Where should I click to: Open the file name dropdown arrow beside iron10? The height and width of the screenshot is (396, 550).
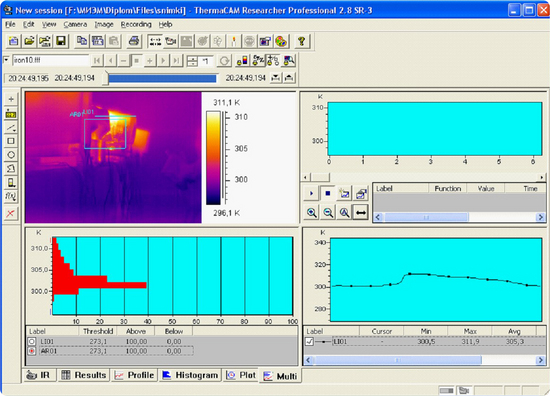point(6,60)
